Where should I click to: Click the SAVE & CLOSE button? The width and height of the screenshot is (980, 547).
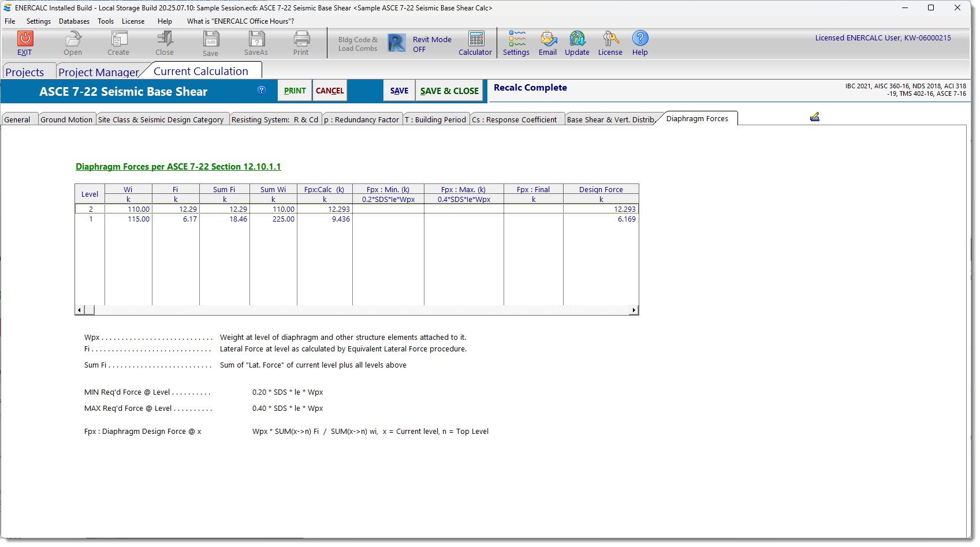tap(449, 91)
